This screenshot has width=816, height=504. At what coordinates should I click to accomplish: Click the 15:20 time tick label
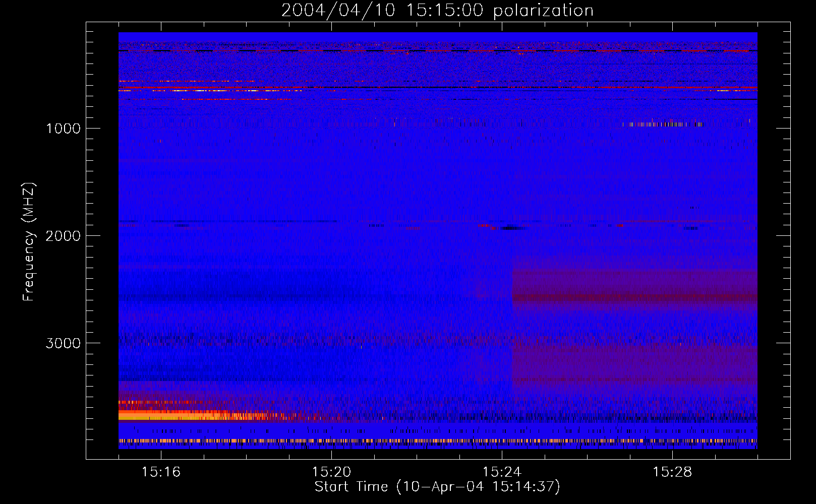[331, 472]
